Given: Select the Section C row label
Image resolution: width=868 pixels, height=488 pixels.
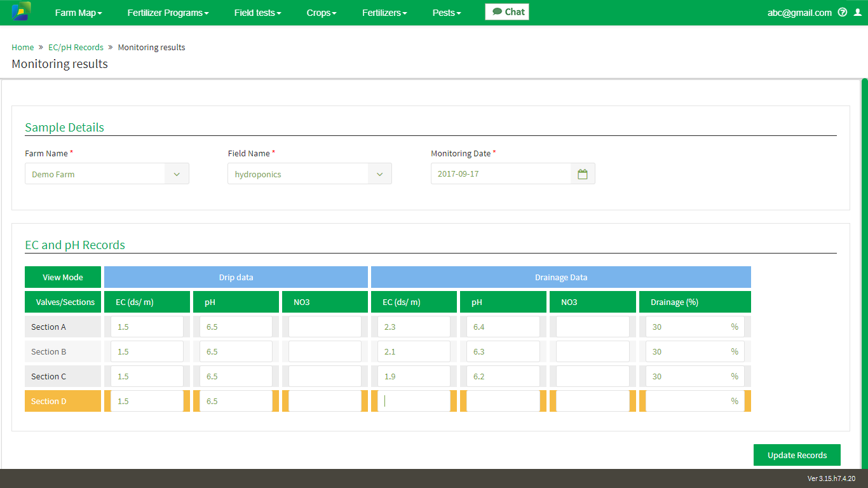Looking at the screenshot, I should tap(63, 376).
